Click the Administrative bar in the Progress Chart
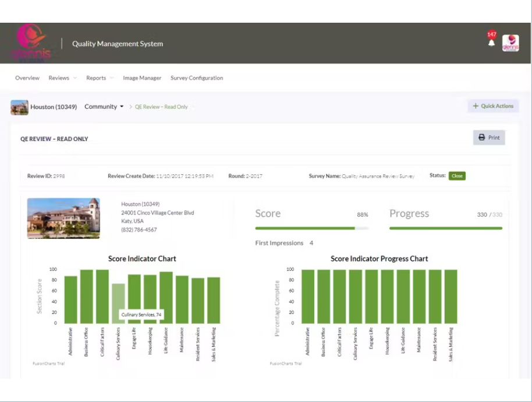 pos(308,297)
